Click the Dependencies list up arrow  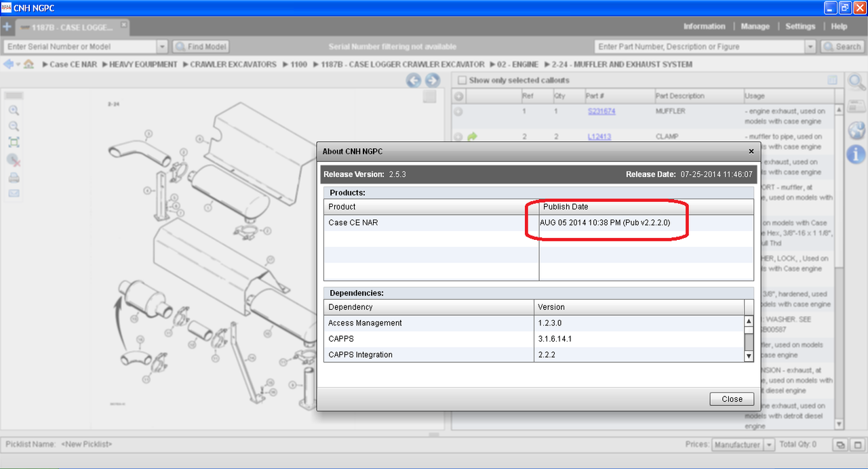749,321
